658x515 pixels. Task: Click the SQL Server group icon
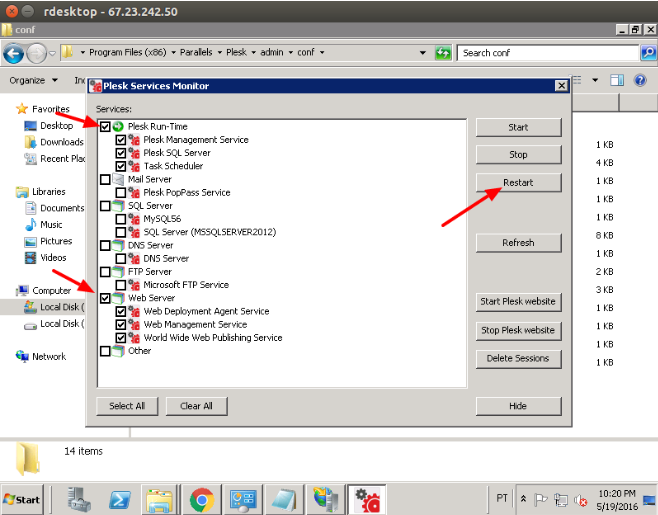[118, 206]
